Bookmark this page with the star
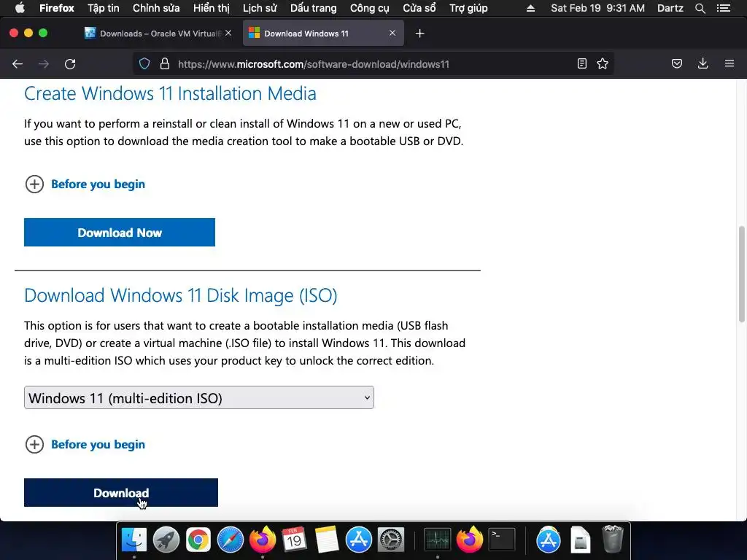Viewport: 747px width, 560px height. point(603,64)
